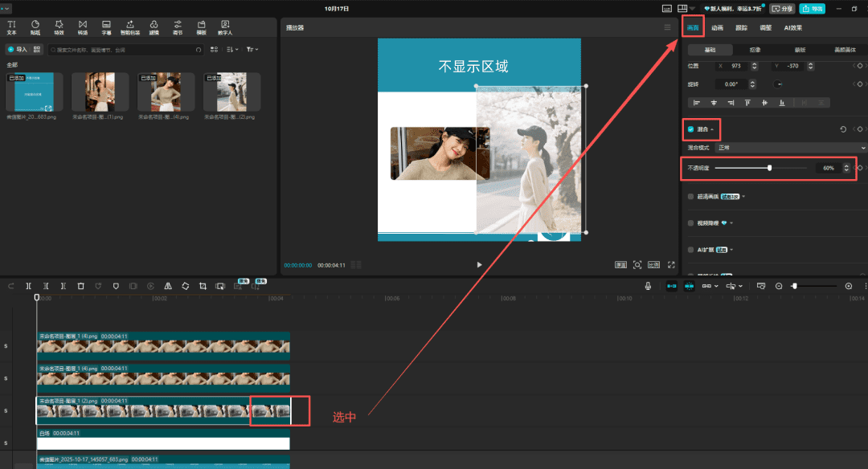Click the 导入 import button
Image resolution: width=868 pixels, height=469 pixels.
coord(17,50)
